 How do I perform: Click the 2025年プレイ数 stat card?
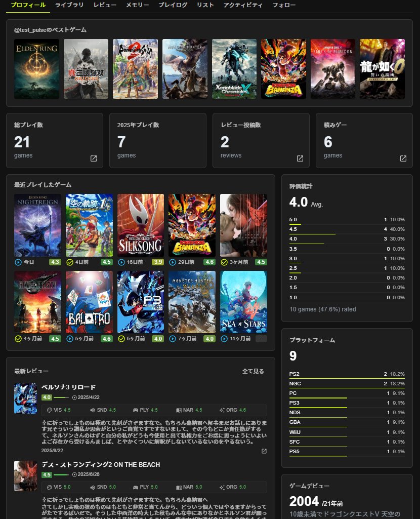158,141
